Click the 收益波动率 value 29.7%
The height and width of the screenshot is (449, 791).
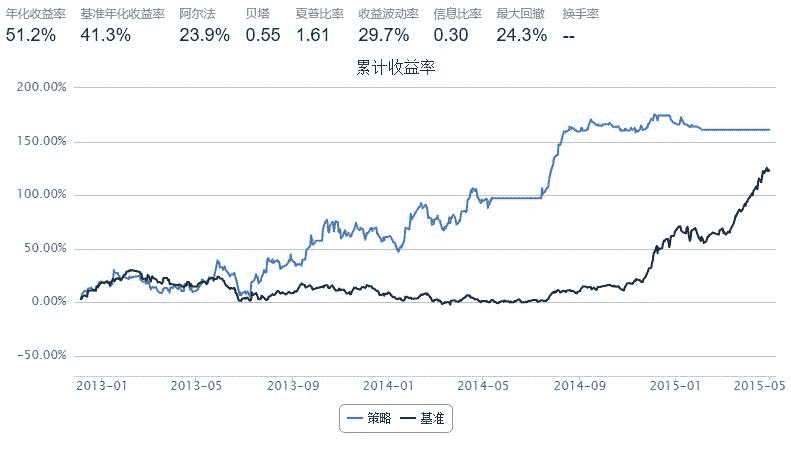pos(383,35)
